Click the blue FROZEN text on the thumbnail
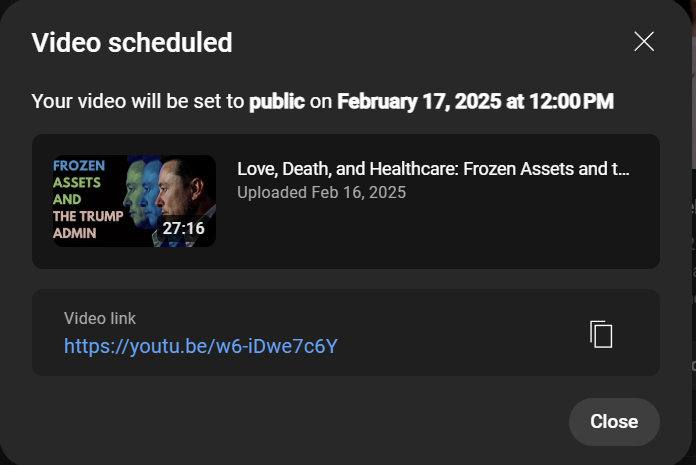The height and width of the screenshot is (465, 696). pos(79,165)
